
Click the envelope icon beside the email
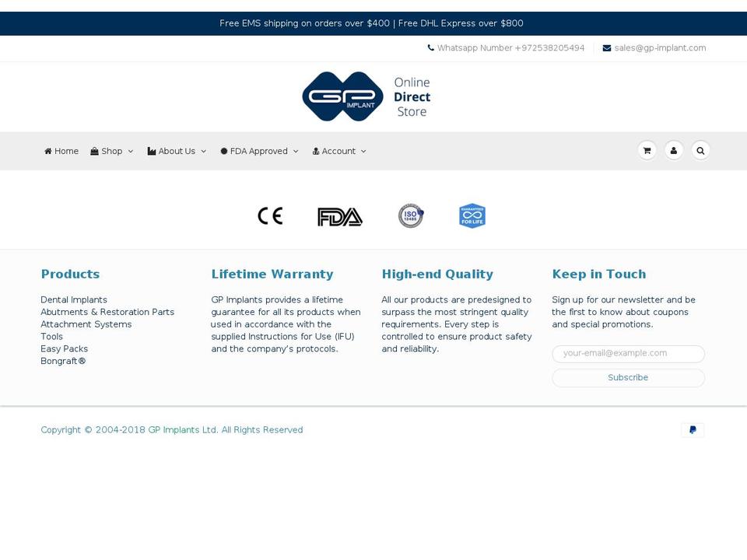pyautogui.click(x=607, y=48)
